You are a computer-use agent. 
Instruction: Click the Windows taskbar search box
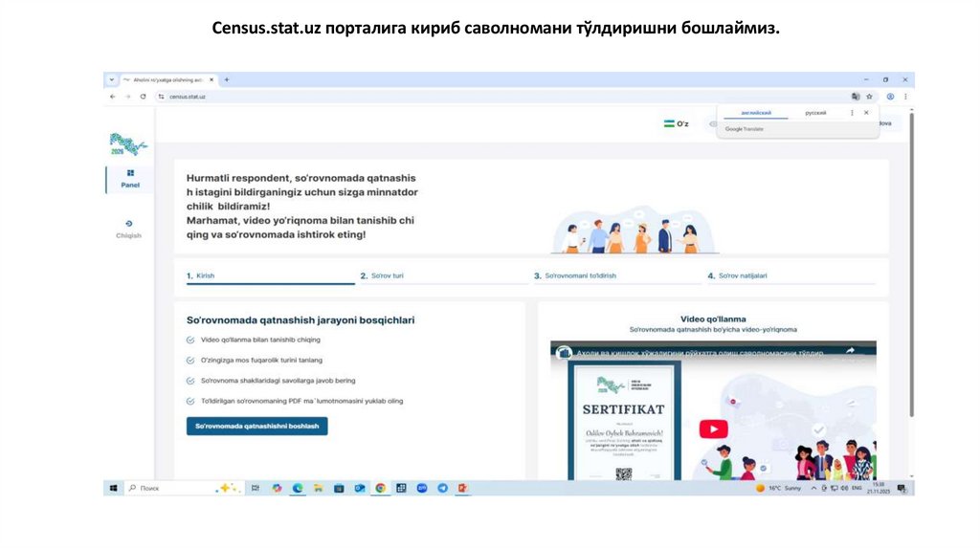[183, 489]
